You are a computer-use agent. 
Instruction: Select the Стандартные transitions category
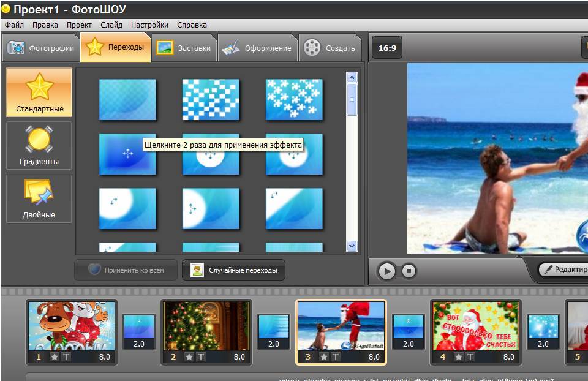pyautogui.click(x=39, y=92)
